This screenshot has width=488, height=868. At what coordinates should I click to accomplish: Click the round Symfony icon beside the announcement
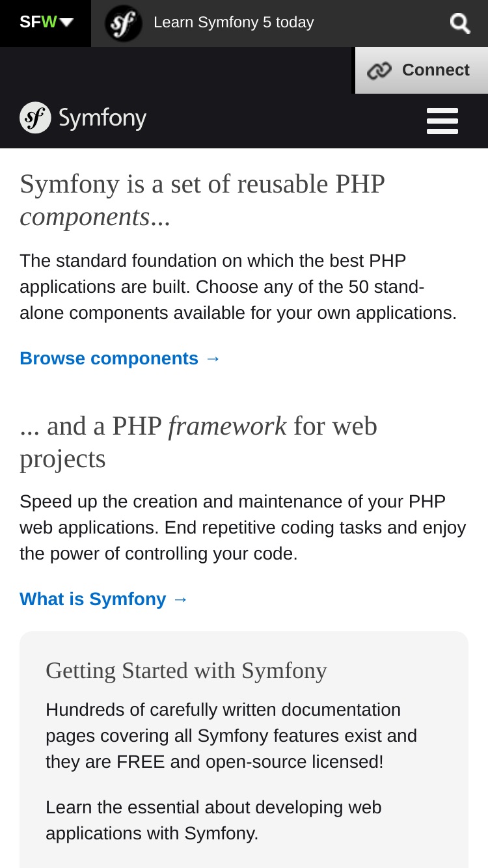(x=124, y=23)
